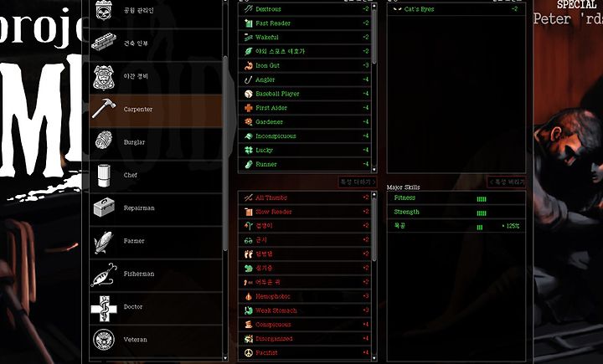Click the occupation list scrollbar thumb
Image resolution: width=603 pixels, height=364 pixels.
(225, 154)
